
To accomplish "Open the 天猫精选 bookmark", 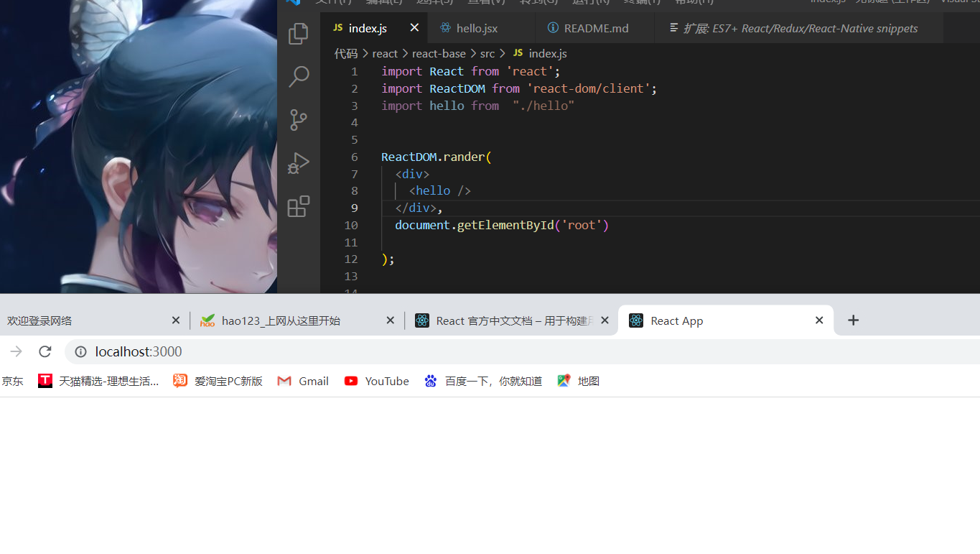I will [98, 381].
